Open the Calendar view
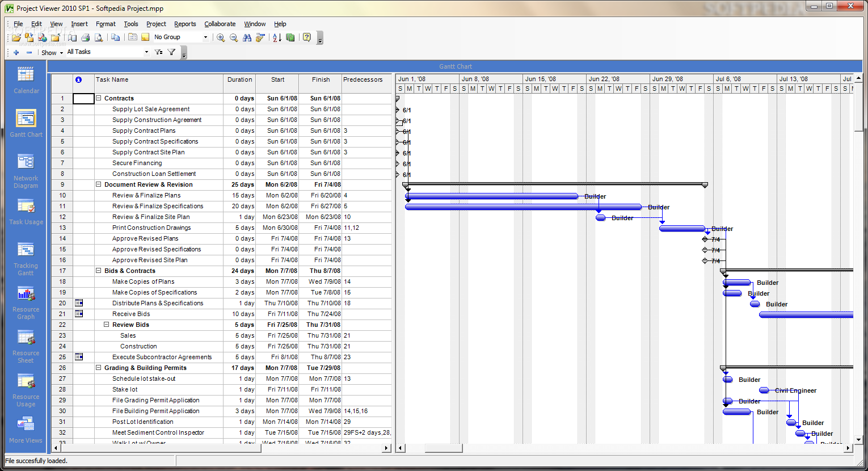The image size is (868, 471). [x=26, y=77]
